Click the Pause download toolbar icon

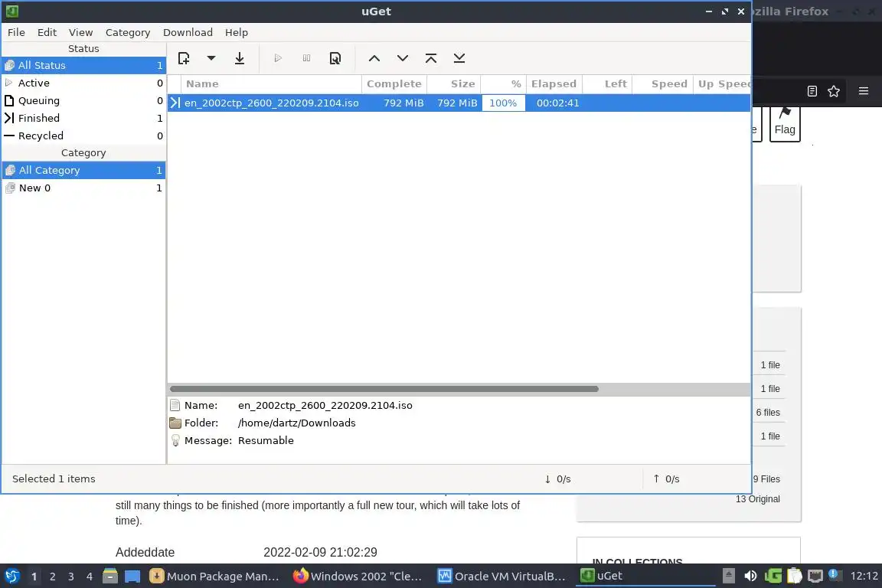306,58
